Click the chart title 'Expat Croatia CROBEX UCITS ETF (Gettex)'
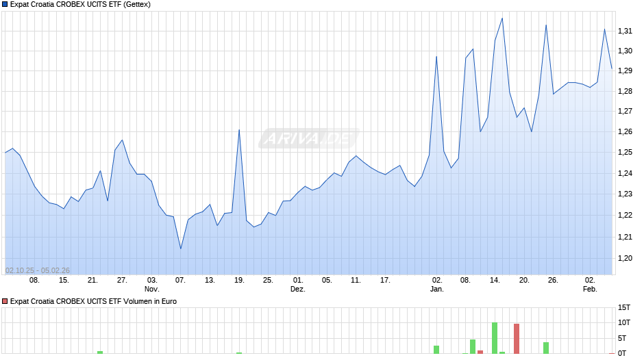The image size is (644, 360). (x=81, y=5)
